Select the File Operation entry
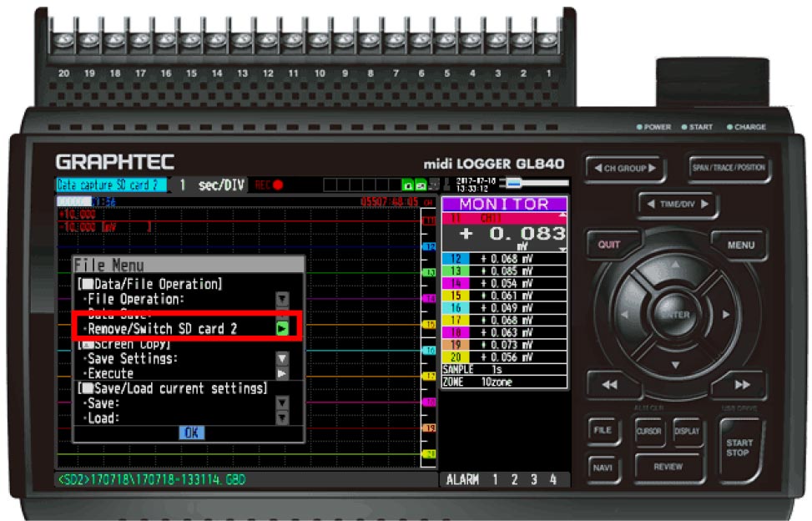 click(x=136, y=300)
